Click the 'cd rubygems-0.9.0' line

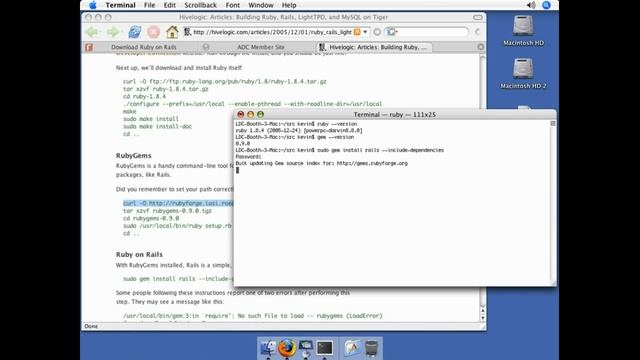tap(151, 218)
